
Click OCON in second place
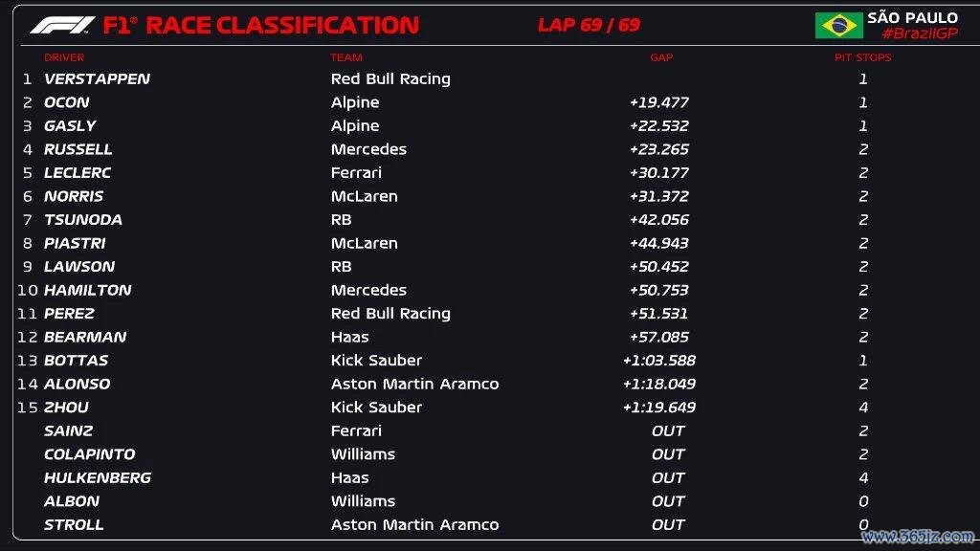66,102
